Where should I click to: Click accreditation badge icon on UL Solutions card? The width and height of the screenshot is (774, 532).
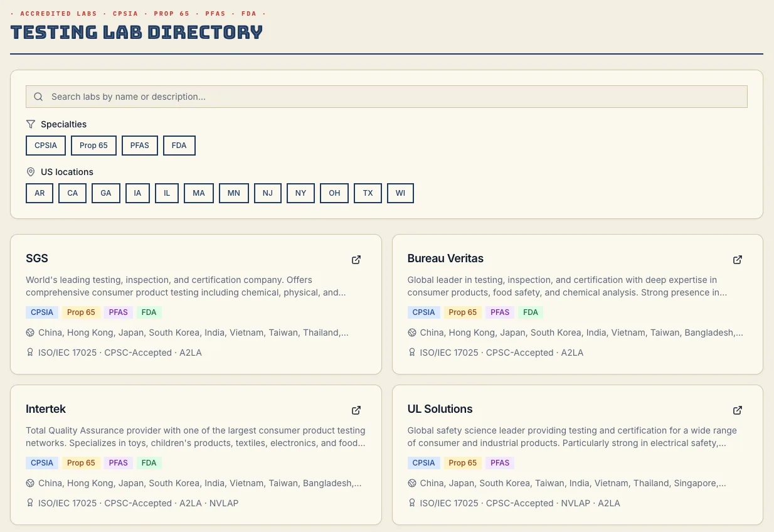pos(411,503)
